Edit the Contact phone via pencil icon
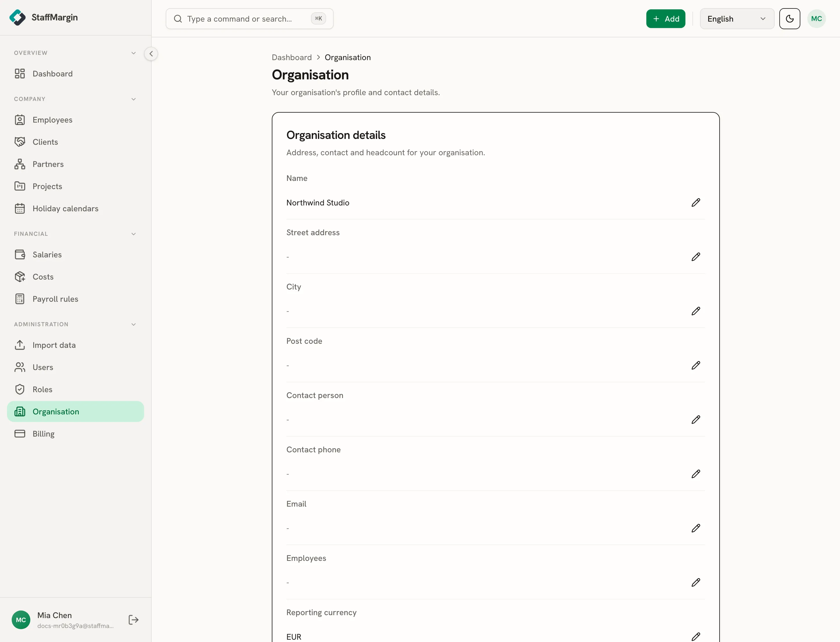Image resolution: width=840 pixels, height=642 pixels. click(x=696, y=474)
